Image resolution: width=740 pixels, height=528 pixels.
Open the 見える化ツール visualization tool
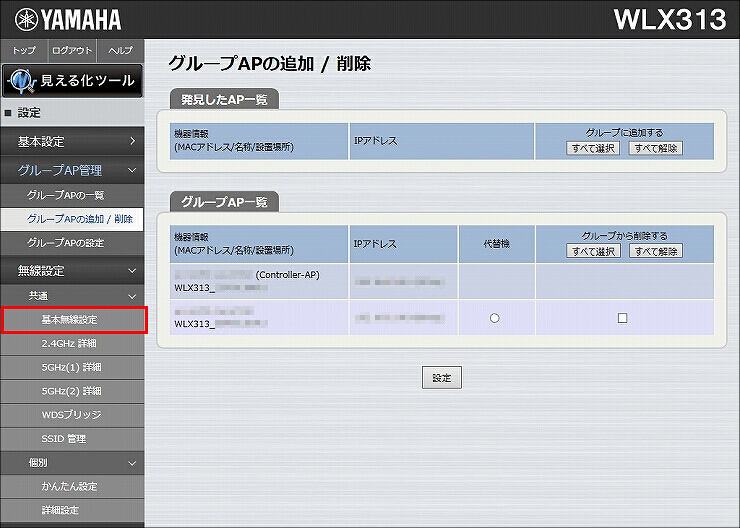pyautogui.click(x=72, y=81)
